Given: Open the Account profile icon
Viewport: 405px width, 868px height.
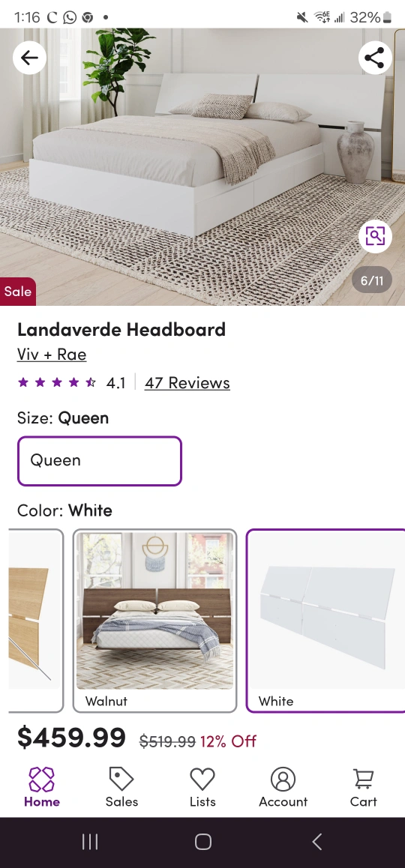Looking at the screenshot, I should 283,788.
